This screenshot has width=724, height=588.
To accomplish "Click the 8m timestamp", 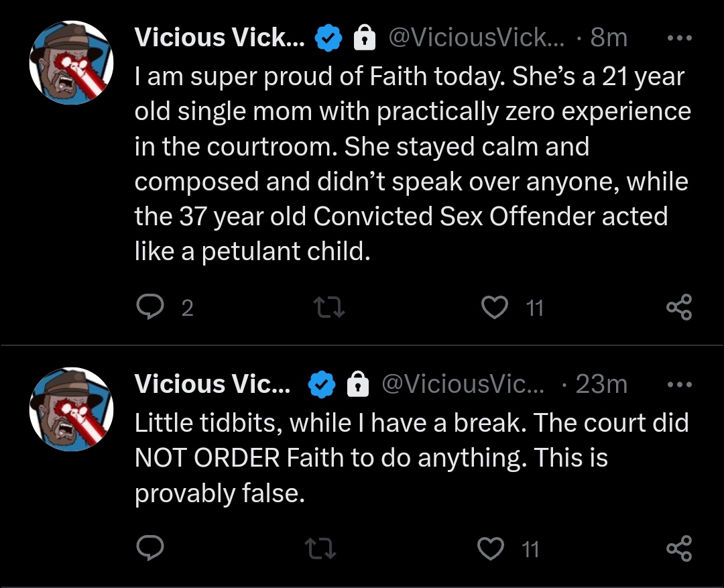I will 609,38.
